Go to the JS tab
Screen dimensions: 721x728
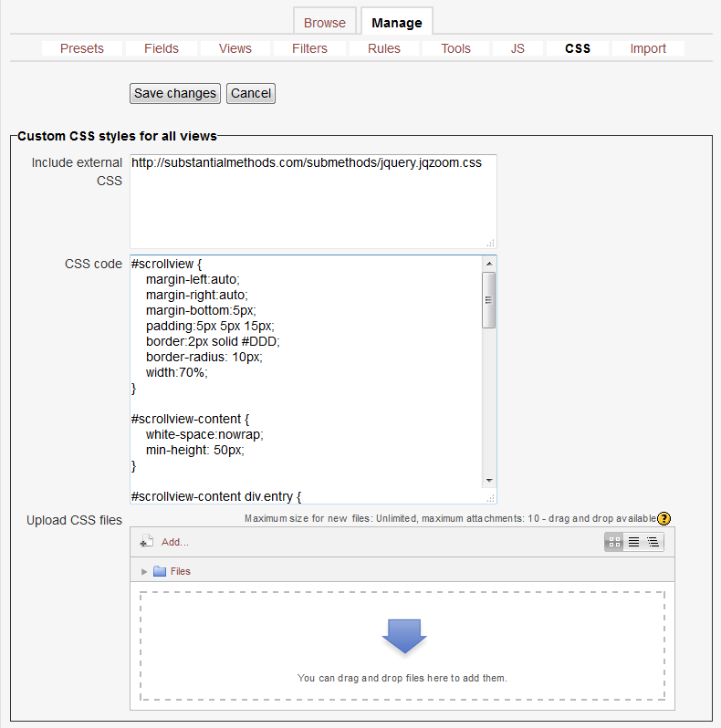(517, 48)
